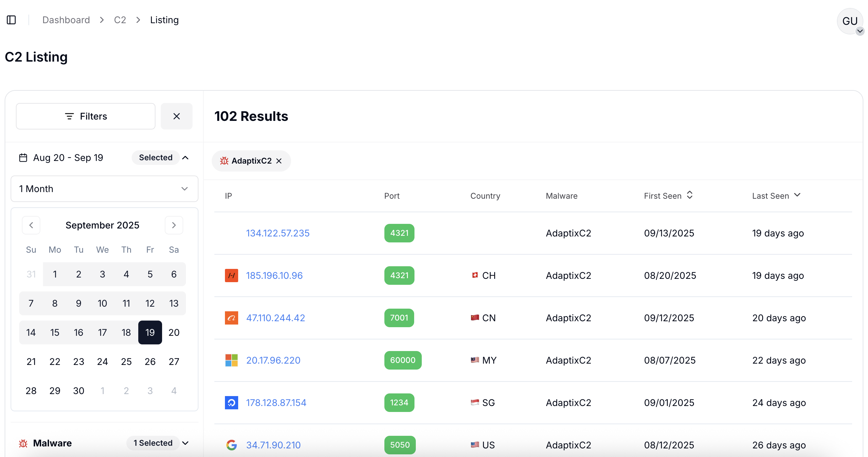Navigate to C2 breadcrumb item
This screenshot has height=457, width=868.
point(120,20)
